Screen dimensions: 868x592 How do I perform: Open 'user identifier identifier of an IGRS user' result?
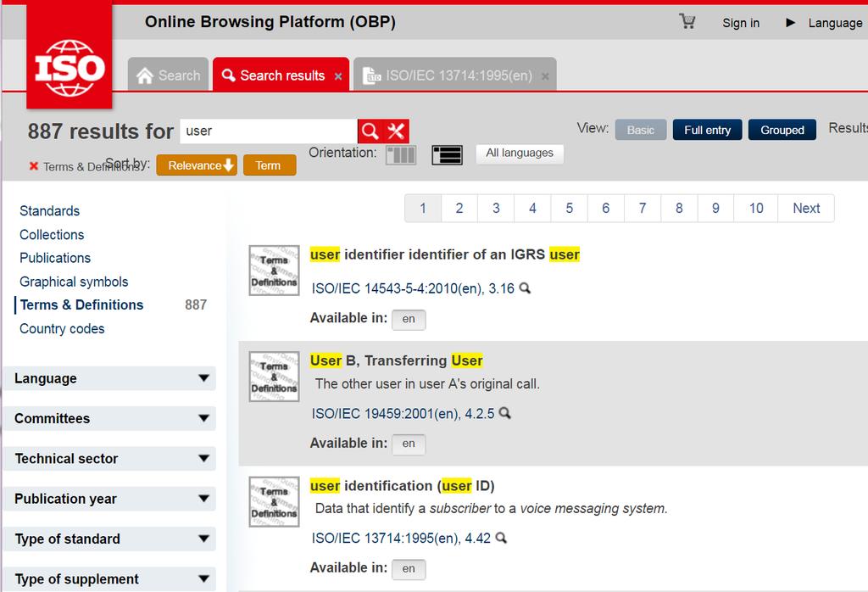coord(444,254)
